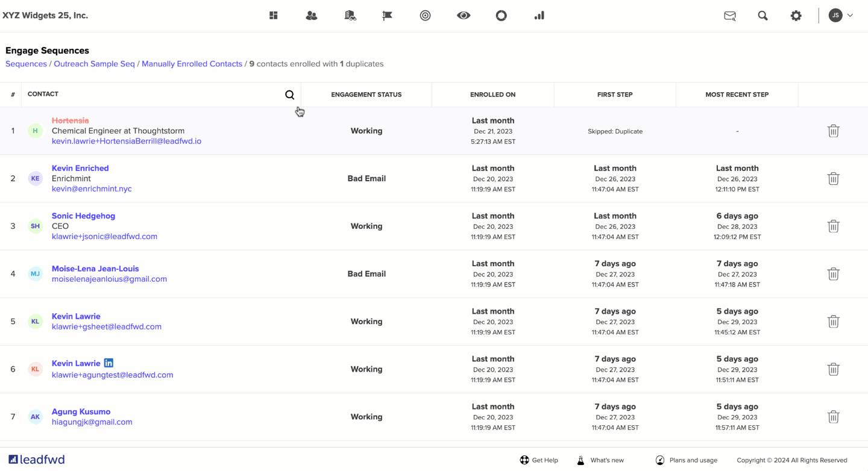This screenshot has height=471, width=868.
Task: Click Hortensia's kevin.lawrie+HortensiaBerrill email
Action: tap(127, 141)
